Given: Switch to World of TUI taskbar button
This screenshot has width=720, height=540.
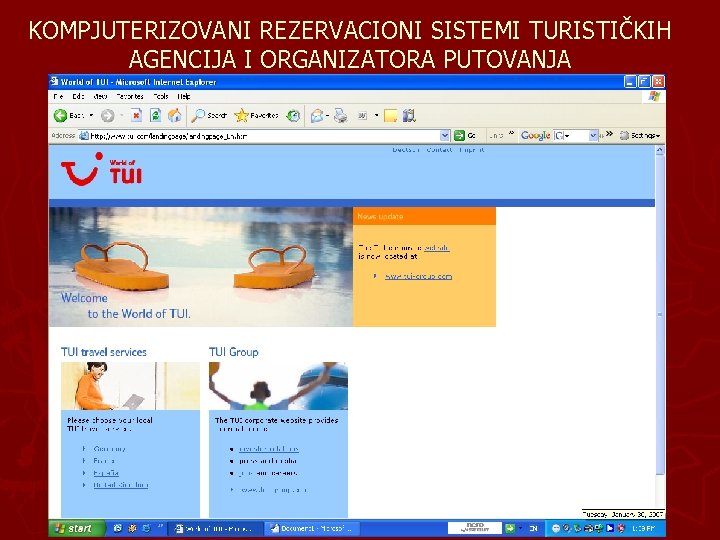Looking at the screenshot, I should click(216, 529).
